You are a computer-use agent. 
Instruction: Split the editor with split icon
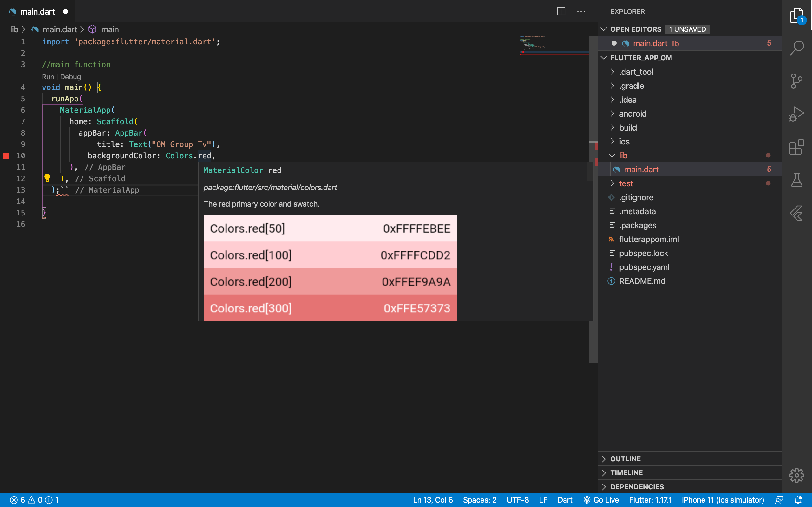coord(561,11)
